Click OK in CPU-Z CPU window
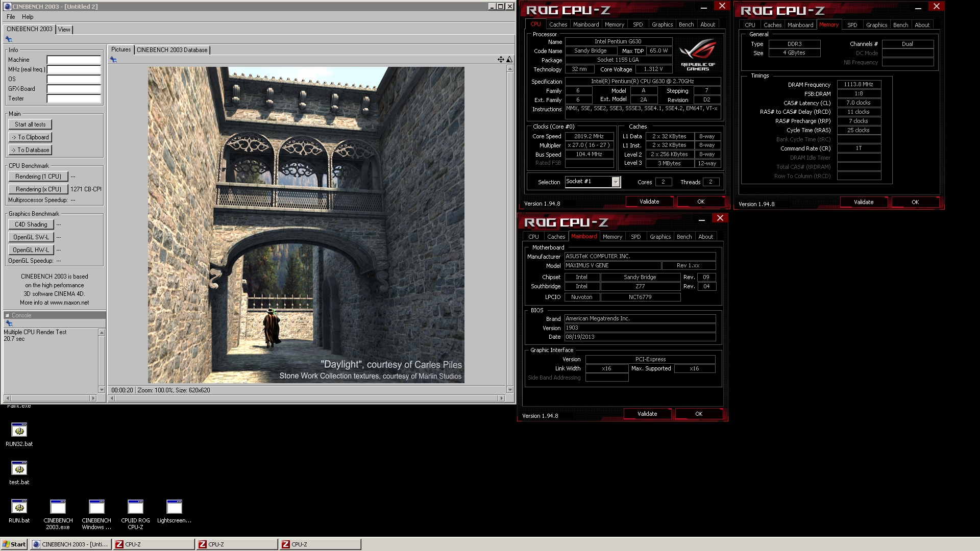This screenshot has width=980, height=551. 701,202
